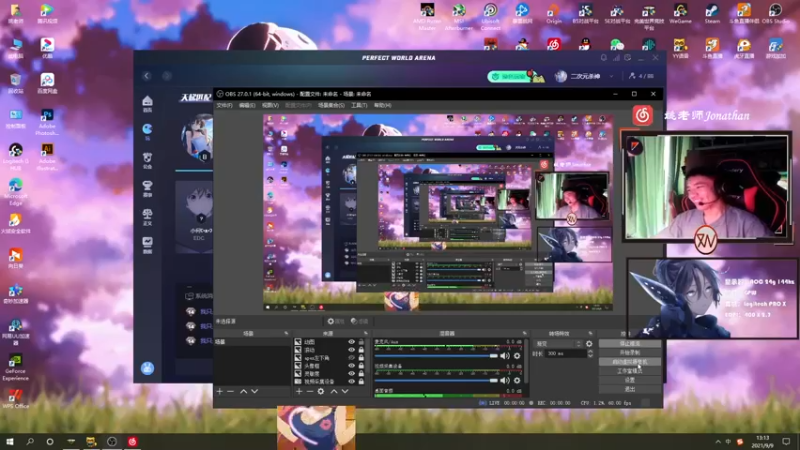This screenshot has width=800, height=450.
Task: Open 文件(F) menu in OBS
Action: [224, 106]
